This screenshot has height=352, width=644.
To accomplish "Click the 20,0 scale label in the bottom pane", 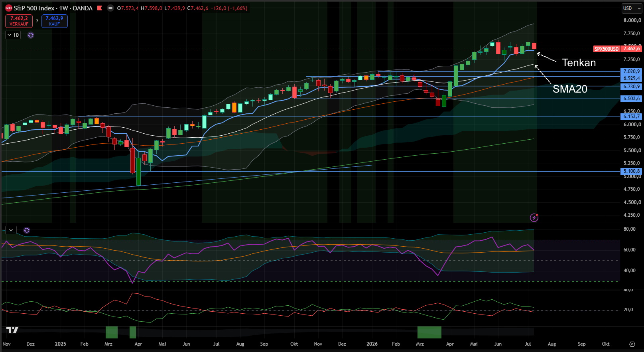I will [628, 310].
